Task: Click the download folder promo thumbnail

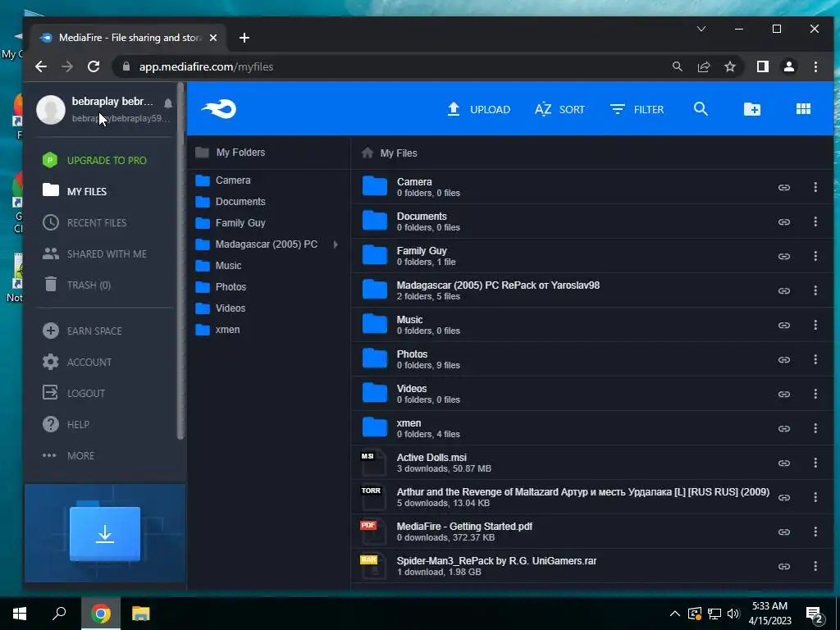Action: coord(105,533)
